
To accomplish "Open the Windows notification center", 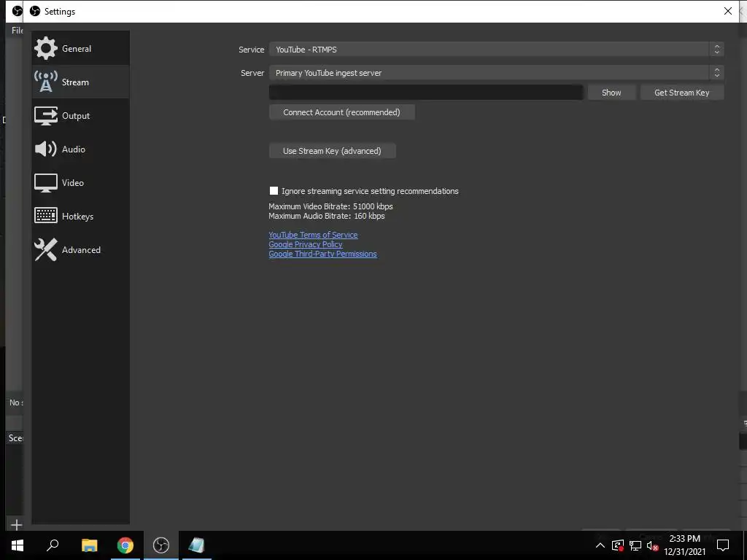I will pos(723,545).
